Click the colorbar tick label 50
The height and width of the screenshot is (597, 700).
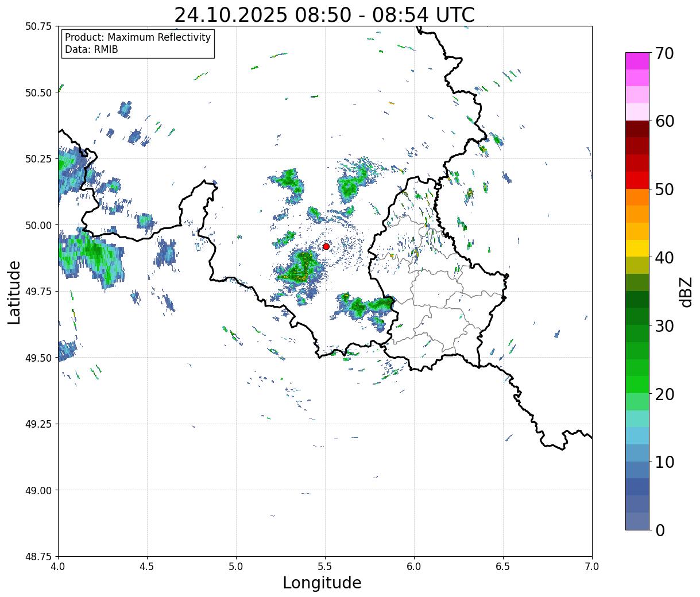coord(664,189)
